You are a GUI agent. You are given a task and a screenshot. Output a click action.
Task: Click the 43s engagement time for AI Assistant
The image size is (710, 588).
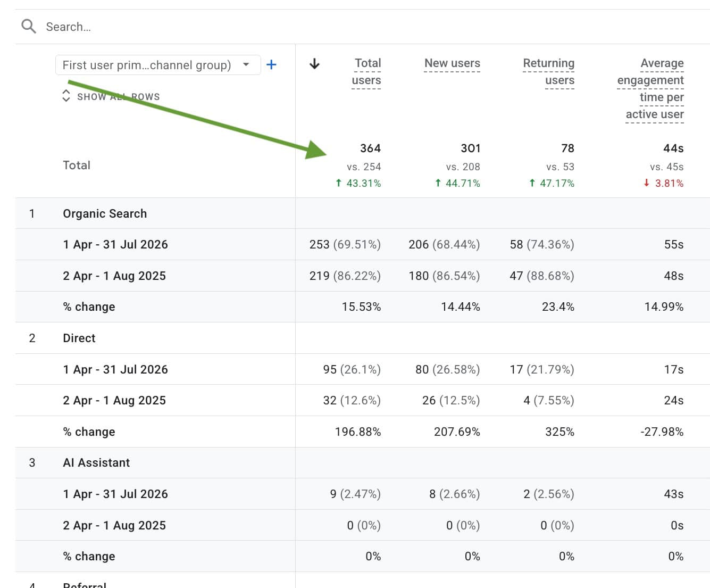pos(674,494)
